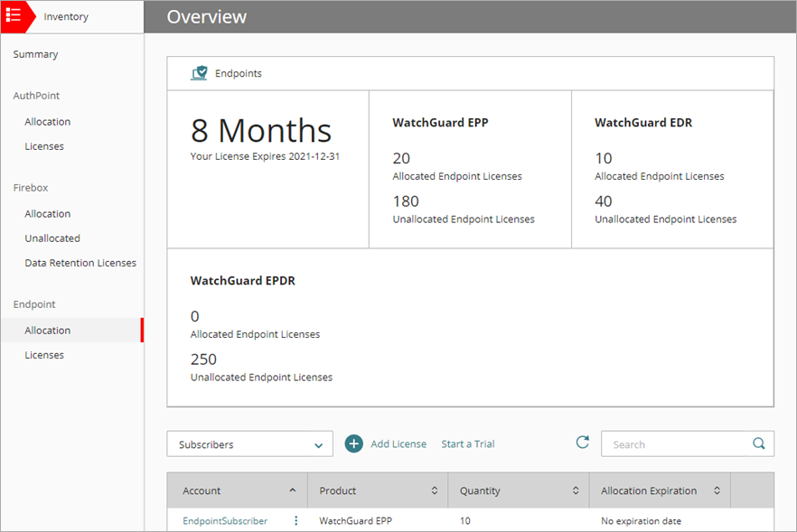Go to Firebox Unallocated
Viewport: 797px width, 532px height.
click(x=52, y=238)
